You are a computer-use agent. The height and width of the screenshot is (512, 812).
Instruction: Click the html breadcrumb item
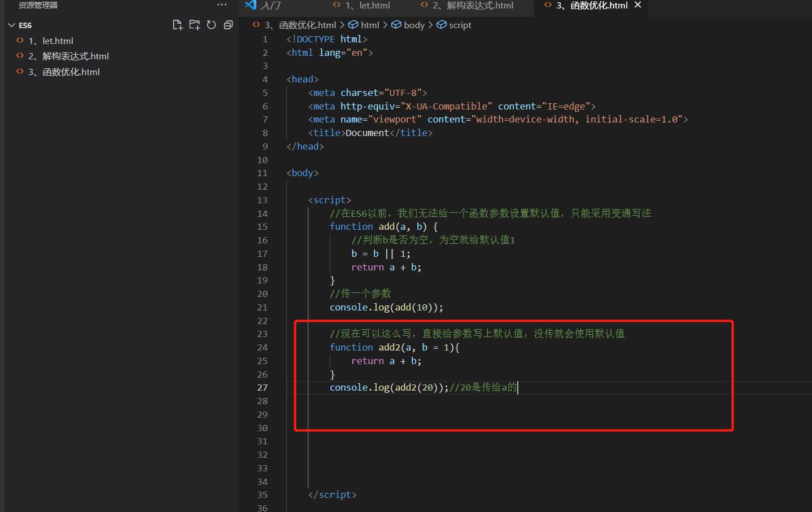370,25
